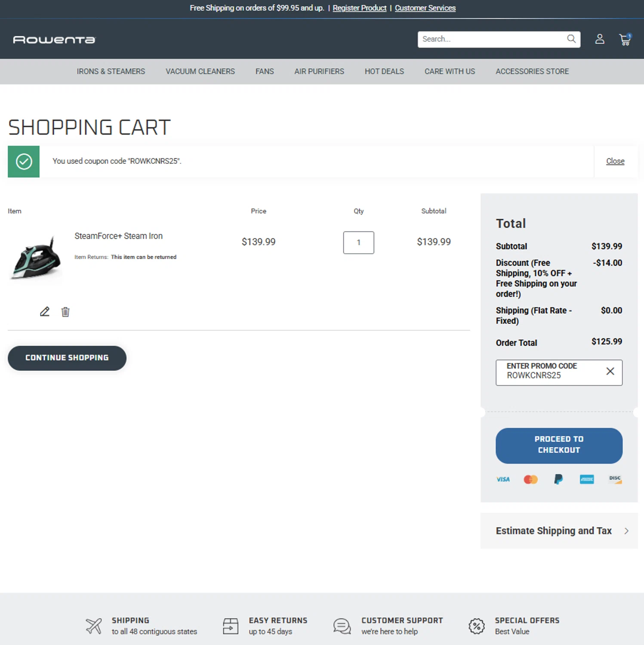
Task: Open the Care With Us menu
Action: point(450,71)
